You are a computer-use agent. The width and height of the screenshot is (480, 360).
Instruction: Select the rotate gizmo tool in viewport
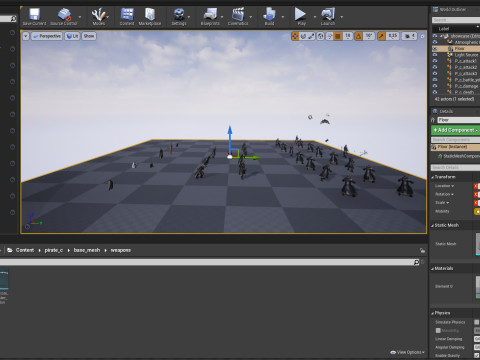point(303,36)
